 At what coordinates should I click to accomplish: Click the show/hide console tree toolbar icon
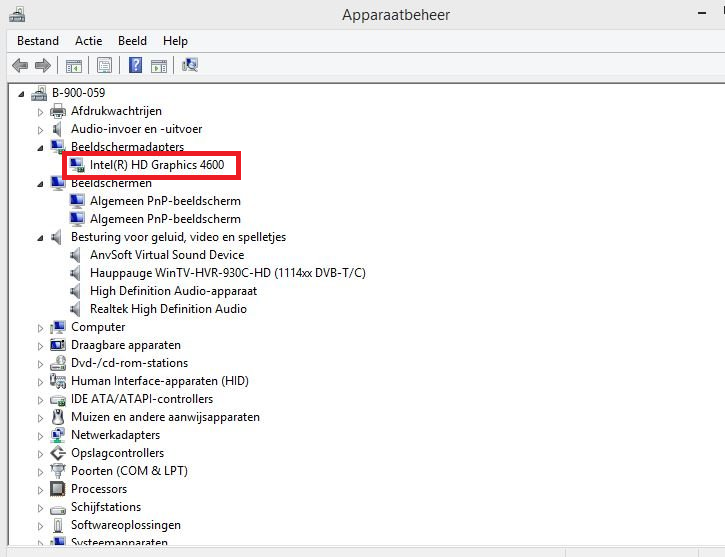(x=74, y=66)
